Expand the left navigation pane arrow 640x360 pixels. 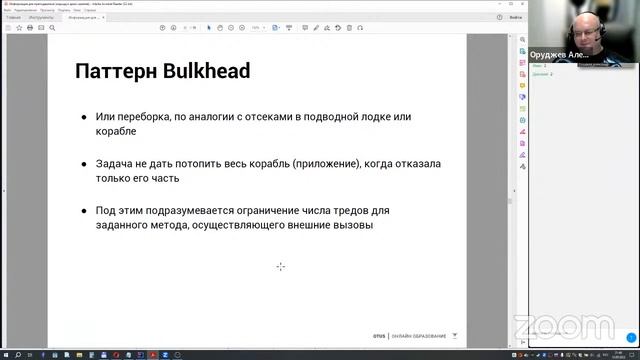(x=4, y=191)
